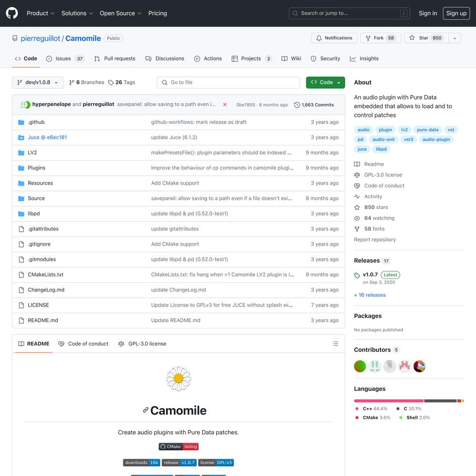Screen dimensions: 476x476
Task: Click the license scale icon in About
Action: [x=357, y=175]
